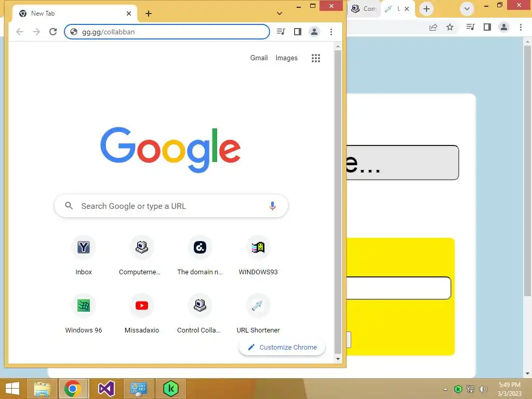This screenshot has height=399, width=532.
Task: Close the active tab in back window
Action: coord(407,9)
